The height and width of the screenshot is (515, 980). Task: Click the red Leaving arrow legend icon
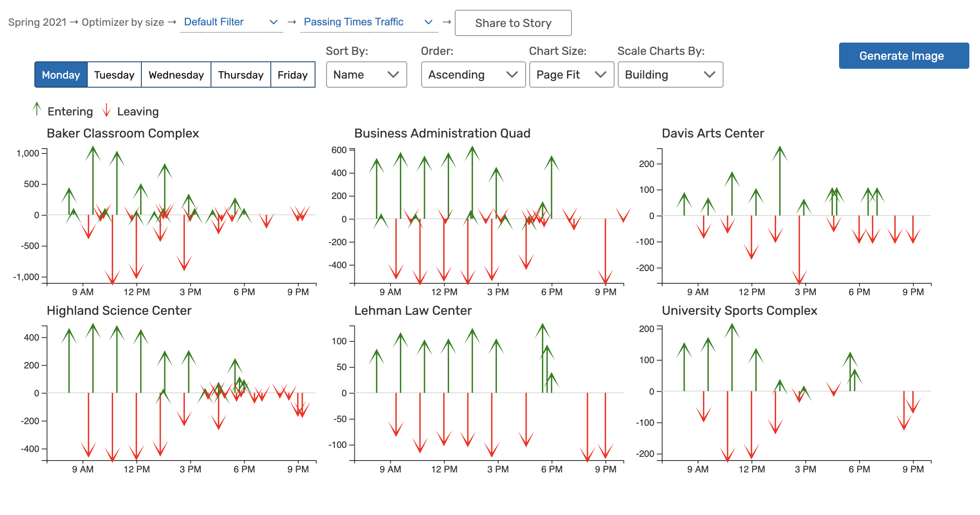pyautogui.click(x=107, y=110)
